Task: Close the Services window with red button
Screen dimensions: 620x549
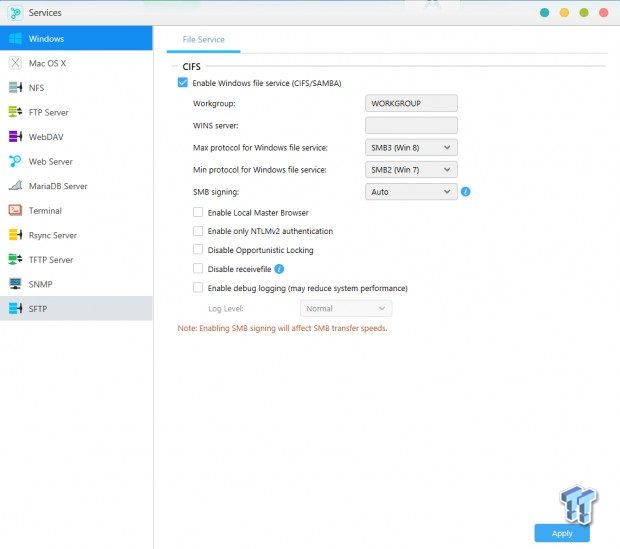Action: [603, 13]
